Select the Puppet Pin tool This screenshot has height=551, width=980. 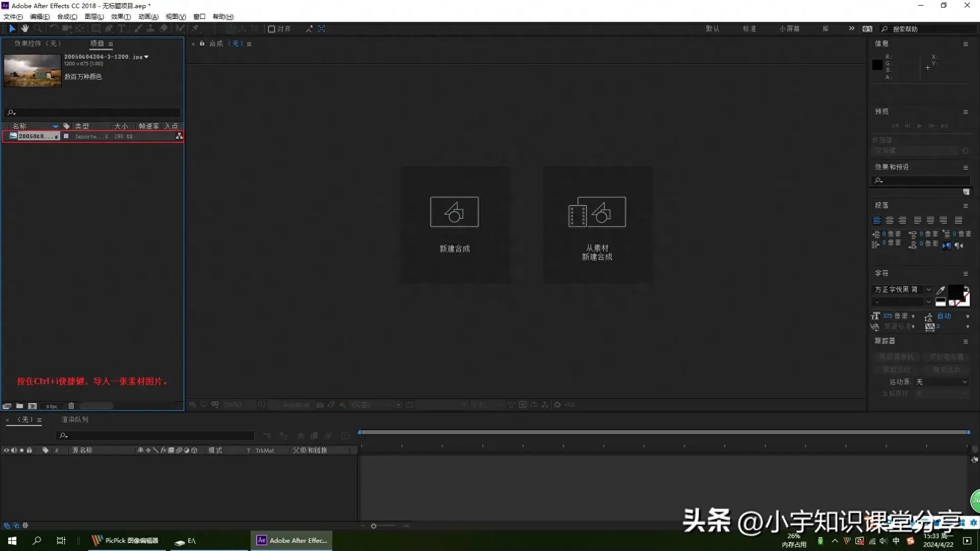pyautogui.click(x=195, y=29)
